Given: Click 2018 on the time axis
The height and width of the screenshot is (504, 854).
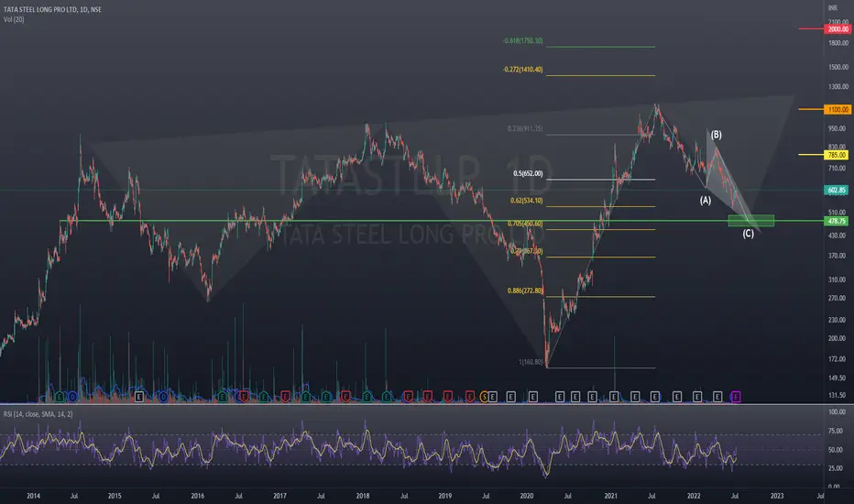Looking at the screenshot, I should coord(362,496).
